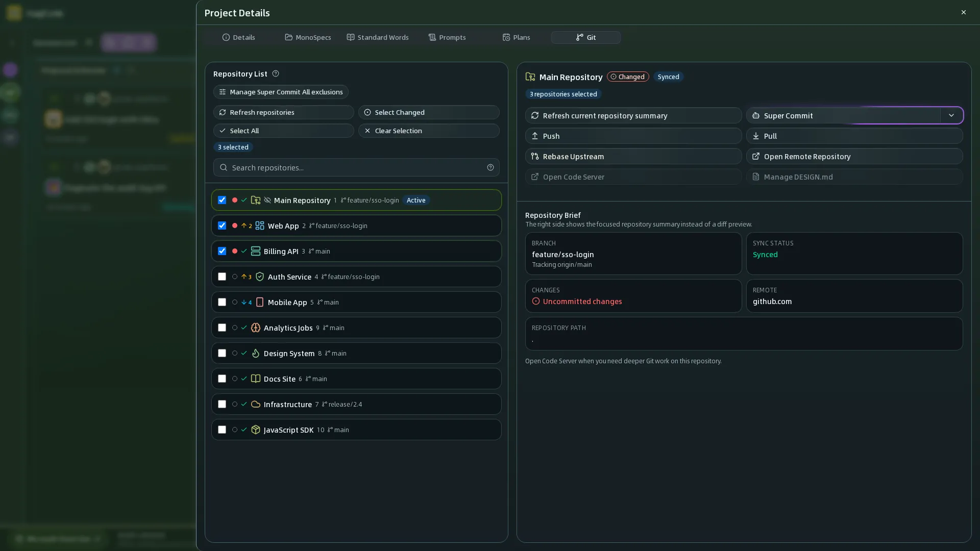Check the Mobile App checkbox
Screen dimensions: 980x551
222,302
